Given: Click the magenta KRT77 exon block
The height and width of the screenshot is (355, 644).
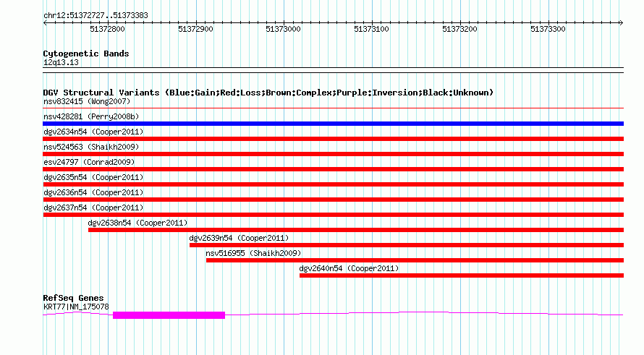Looking at the screenshot, I should coord(169,315).
